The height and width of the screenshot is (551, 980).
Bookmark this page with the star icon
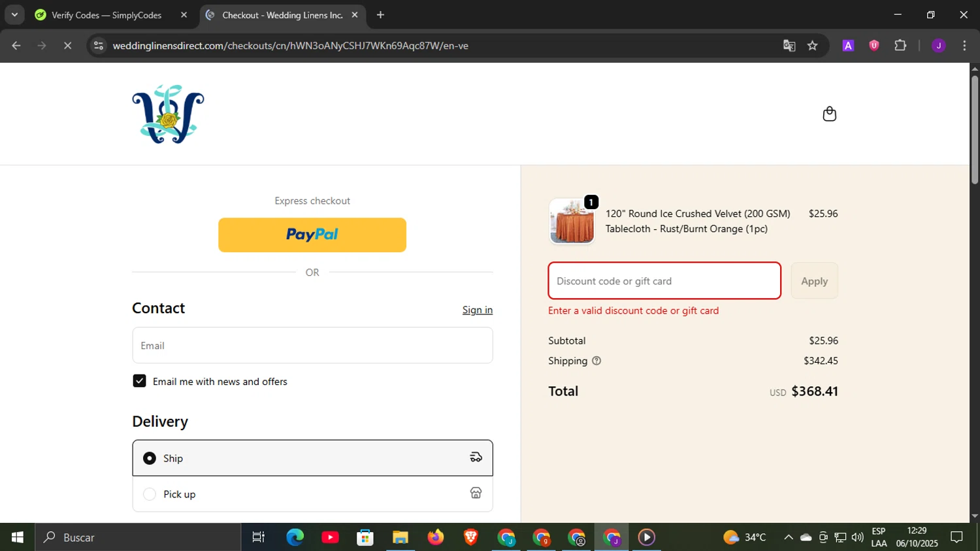(x=813, y=46)
